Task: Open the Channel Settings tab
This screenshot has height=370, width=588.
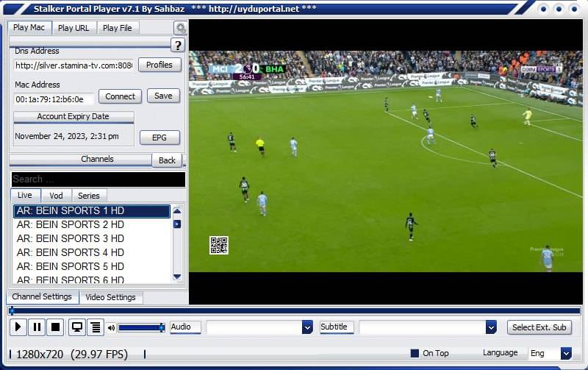Action: click(x=42, y=296)
